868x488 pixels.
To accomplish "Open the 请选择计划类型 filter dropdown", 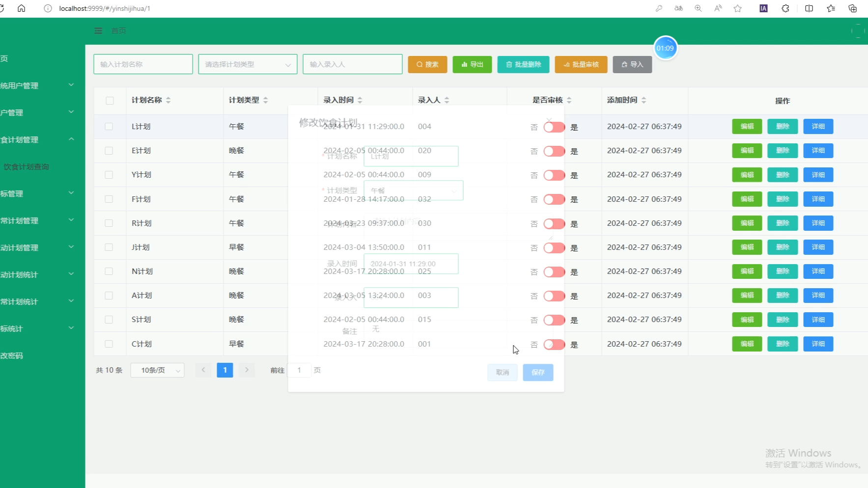I will click(x=248, y=64).
